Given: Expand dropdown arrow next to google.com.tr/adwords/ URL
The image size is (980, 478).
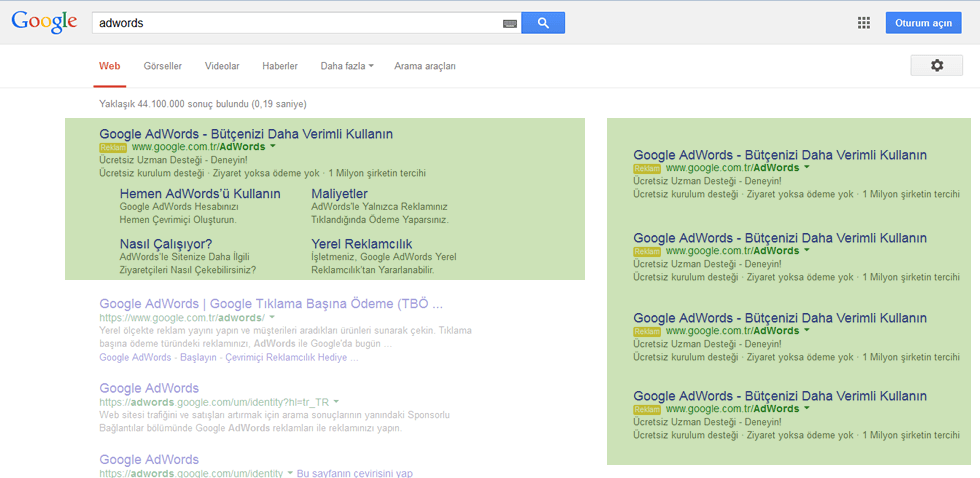Looking at the screenshot, I should coord(274,317).
